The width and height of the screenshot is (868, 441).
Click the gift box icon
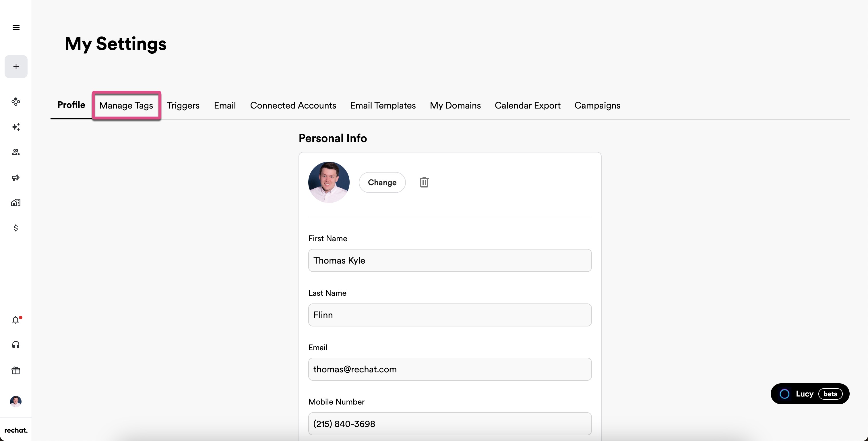(16, 371)
